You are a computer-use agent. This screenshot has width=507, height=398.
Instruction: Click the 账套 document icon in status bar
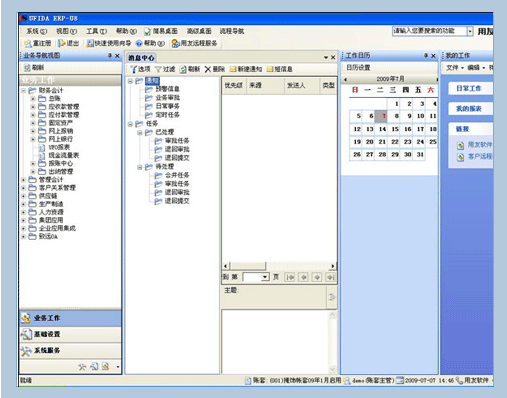tap(248, 380)
